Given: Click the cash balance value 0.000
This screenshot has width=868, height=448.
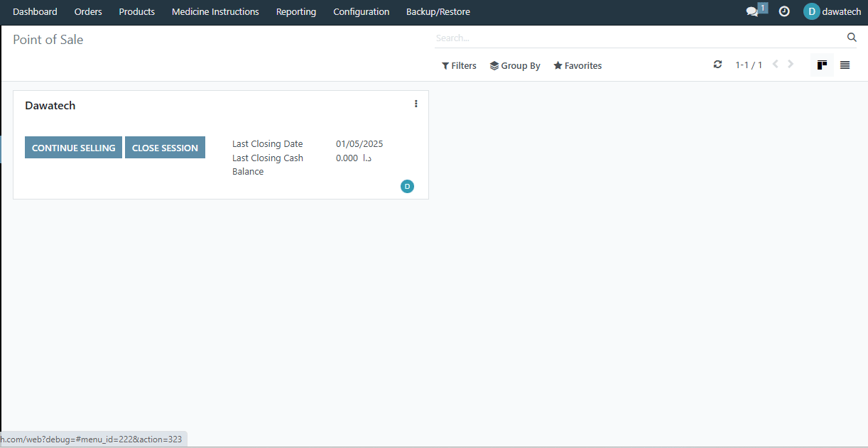Looking at the screenshot, I should [354, 158].
